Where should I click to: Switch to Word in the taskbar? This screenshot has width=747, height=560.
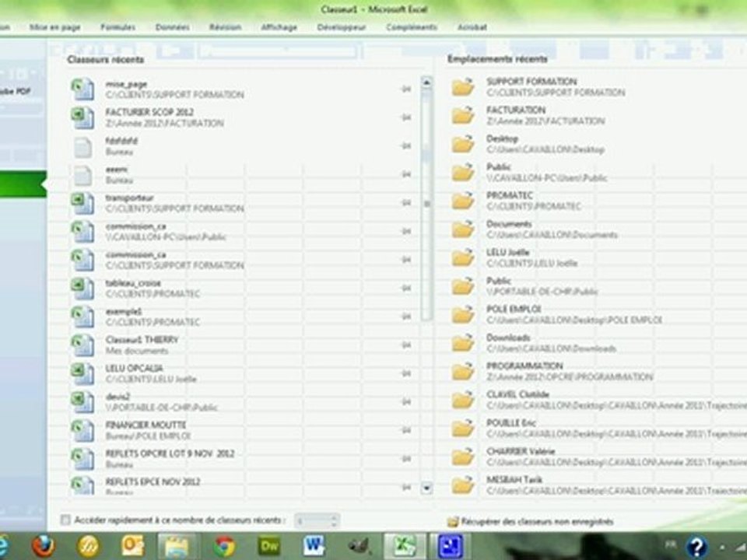pos(314,546)
